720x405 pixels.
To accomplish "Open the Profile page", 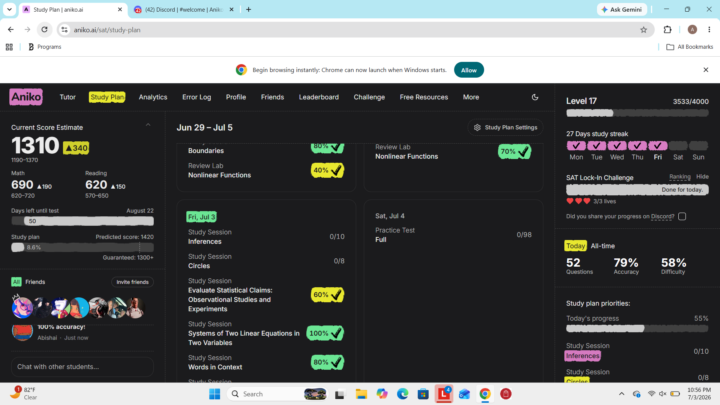I will click(x=236, y=97).
